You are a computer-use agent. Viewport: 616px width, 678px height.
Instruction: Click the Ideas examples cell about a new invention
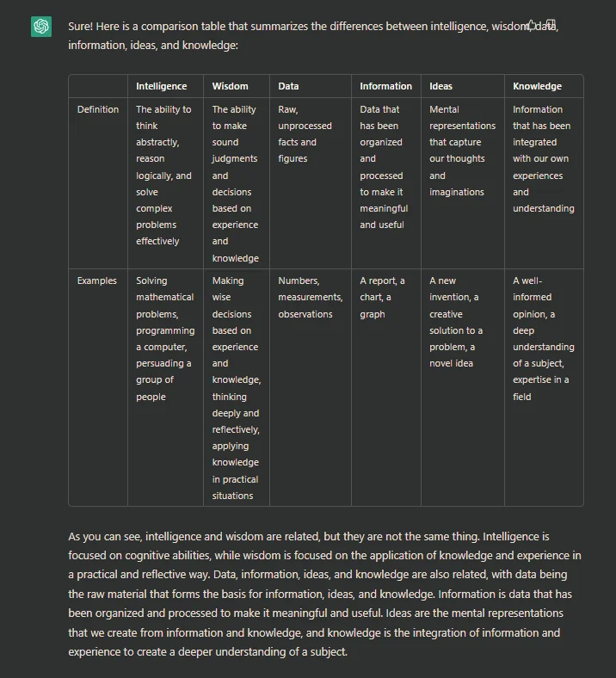(456, 322)
